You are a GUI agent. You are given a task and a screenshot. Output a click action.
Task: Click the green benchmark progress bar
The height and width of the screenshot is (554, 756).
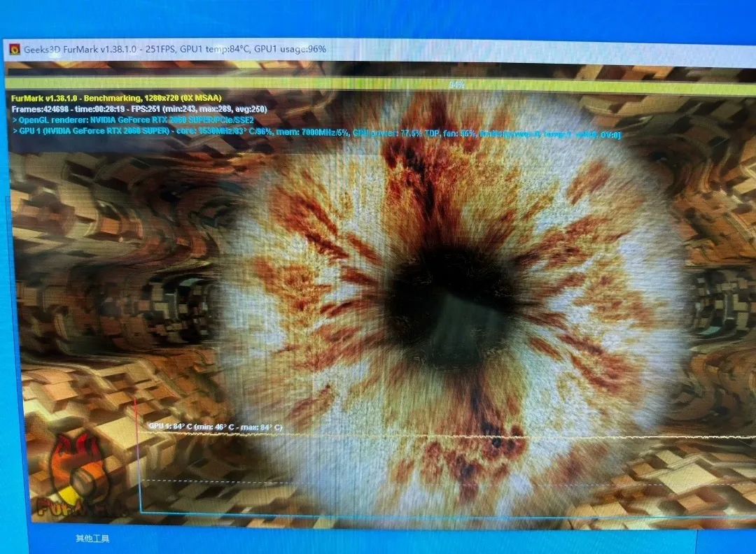380,85
